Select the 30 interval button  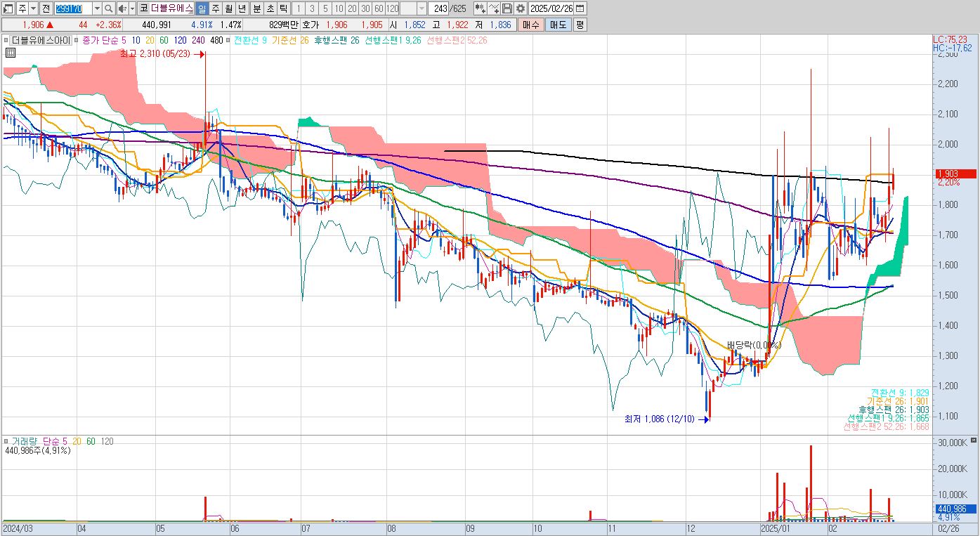[x=366, y=8]
